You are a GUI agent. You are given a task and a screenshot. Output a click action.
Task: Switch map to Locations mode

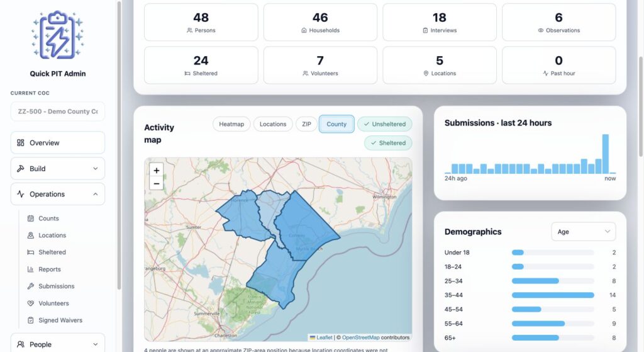tap(273, 124)
